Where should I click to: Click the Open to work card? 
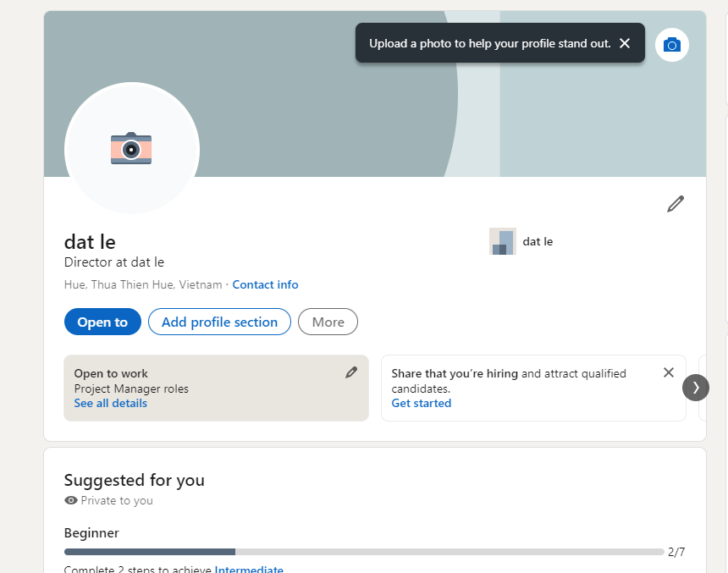click(x=217, y=388)
